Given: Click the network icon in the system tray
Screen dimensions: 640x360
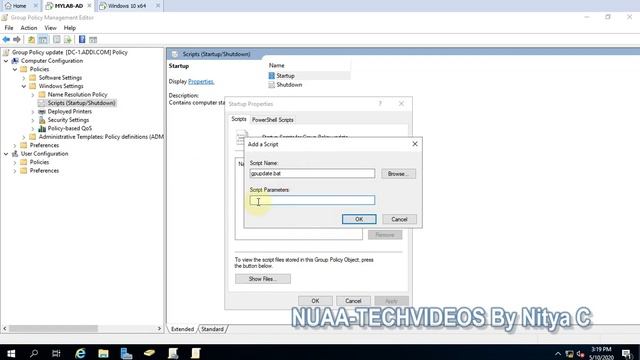Looking at the screenshot, I should click(569, 354).
